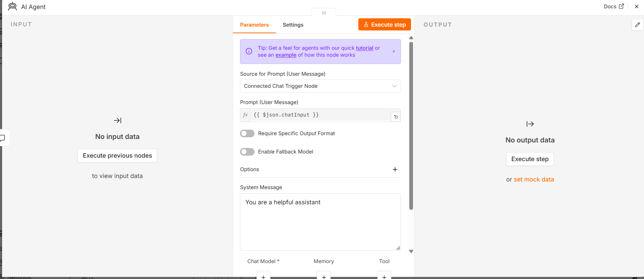Add a Memory connection
Screen dimensions: 644x279
(x=324, y=276)
